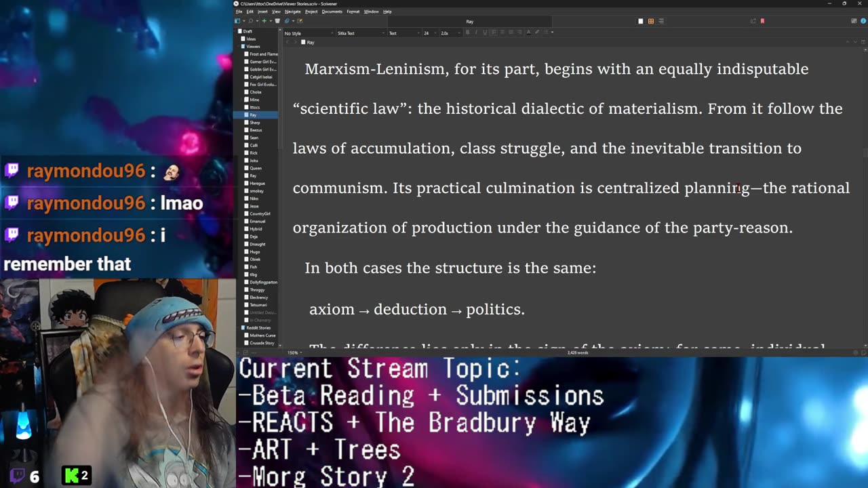Viewport: 868px width, 488px height.
Task: Click the highlight color pen icon
Action: tap(537, 32)
